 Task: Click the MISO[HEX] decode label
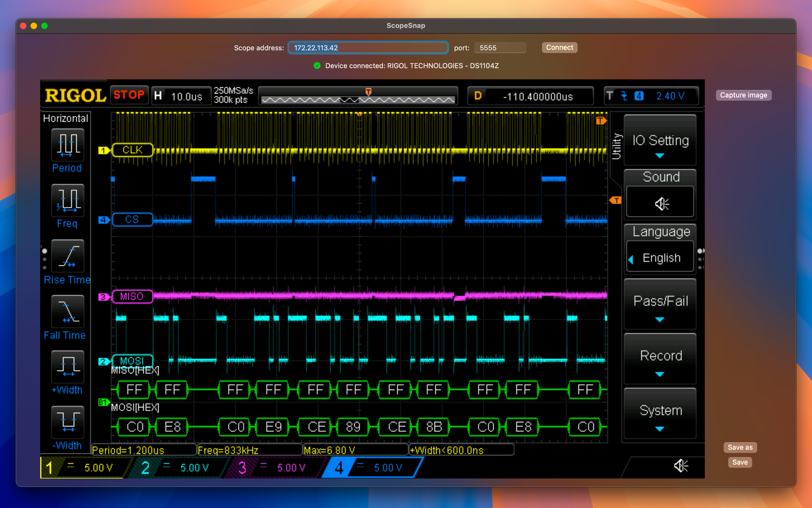[135, 370]
